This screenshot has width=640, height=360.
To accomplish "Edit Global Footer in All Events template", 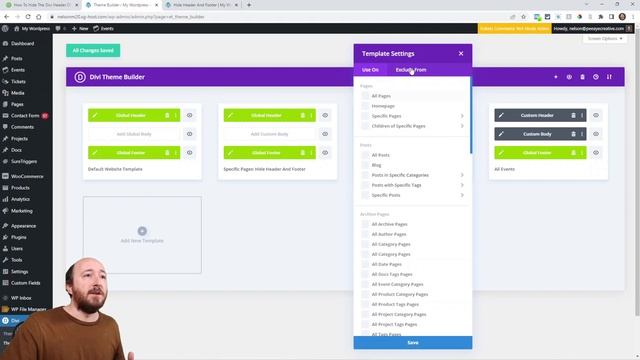I will [x=501, y=153].
